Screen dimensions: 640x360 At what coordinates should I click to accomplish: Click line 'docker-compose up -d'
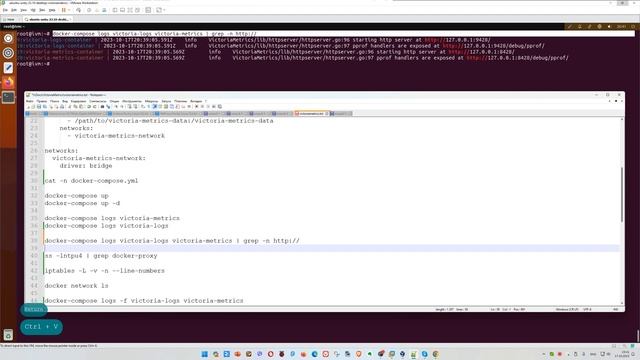(82, 203)
